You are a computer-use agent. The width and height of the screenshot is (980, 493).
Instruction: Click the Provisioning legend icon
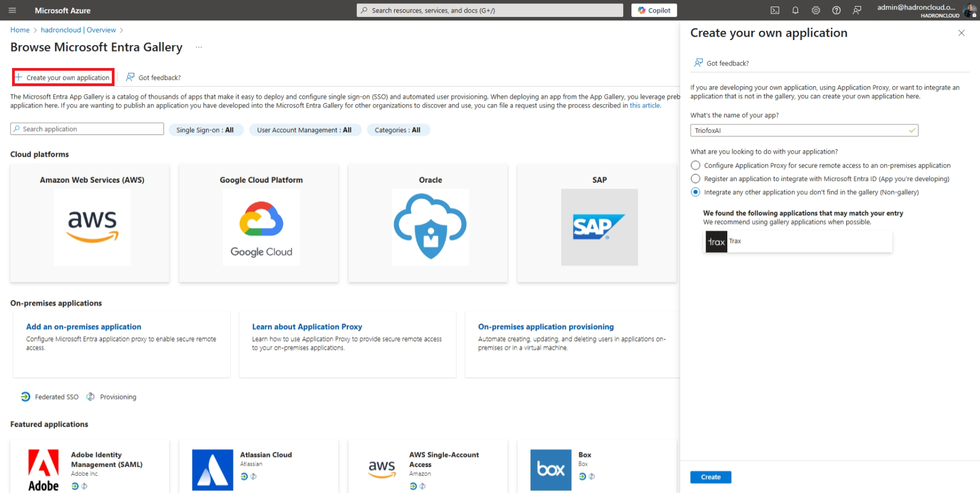coord(90,396)
